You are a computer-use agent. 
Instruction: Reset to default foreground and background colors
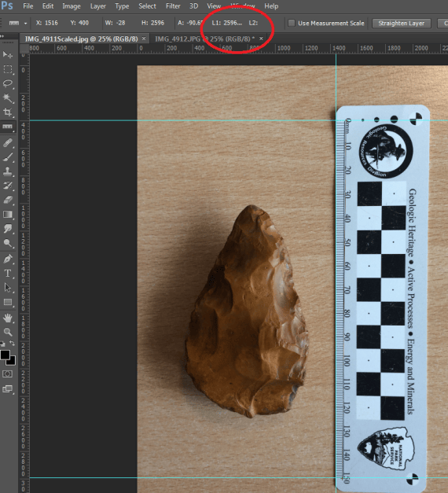coord(2,344)
